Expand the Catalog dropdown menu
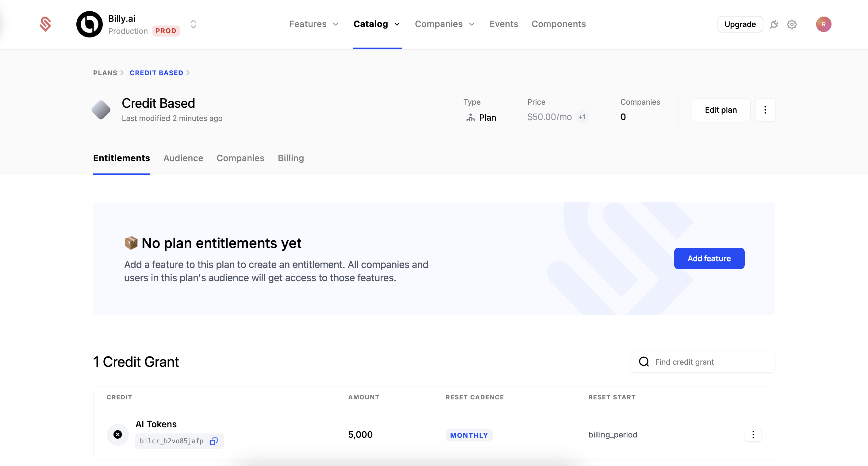 377,24
